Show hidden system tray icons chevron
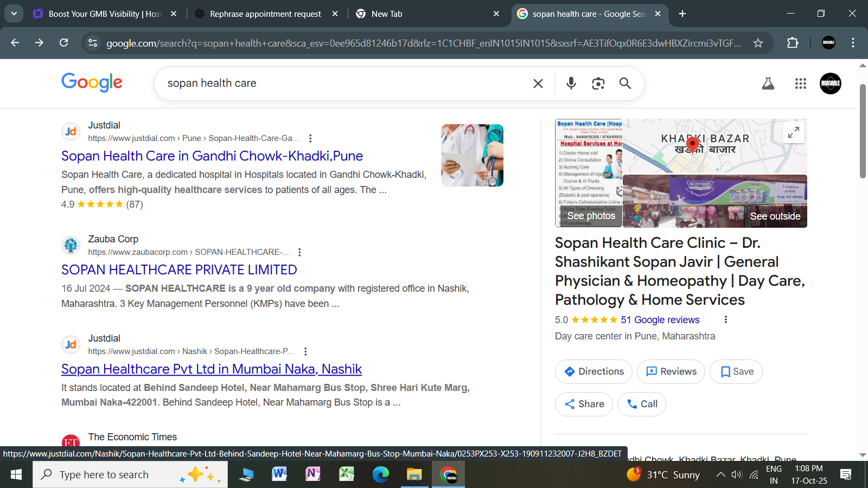 720,474
